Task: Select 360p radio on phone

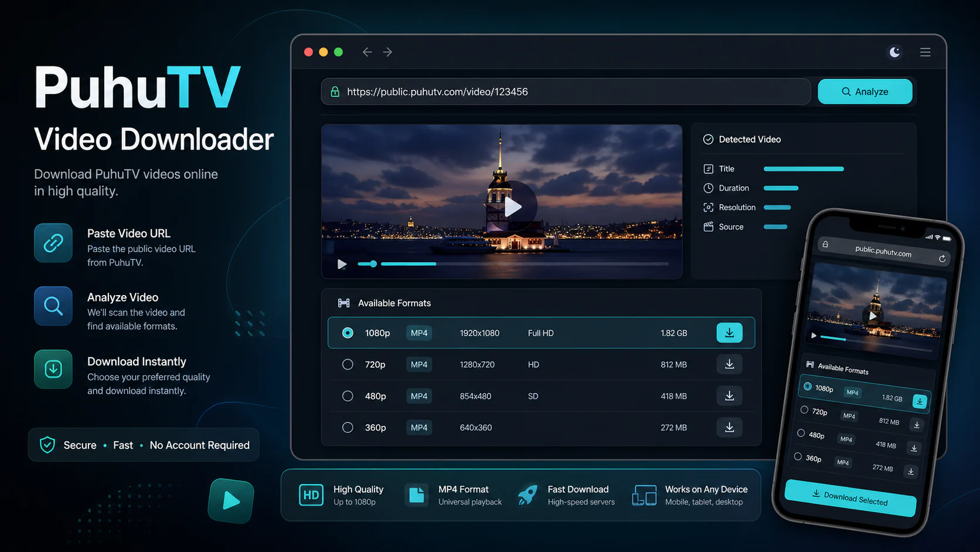Action: pyautogui.click(x=798, y=456)
